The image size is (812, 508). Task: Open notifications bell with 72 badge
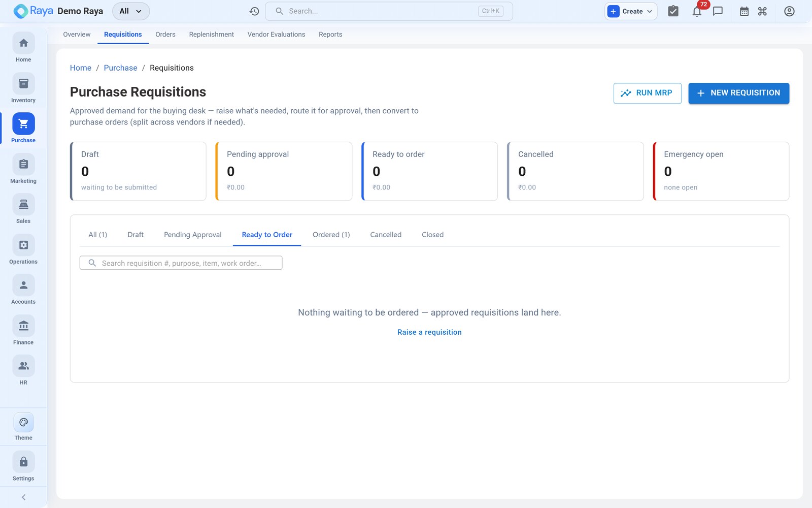pyautogui.click(x=697, y=11)
